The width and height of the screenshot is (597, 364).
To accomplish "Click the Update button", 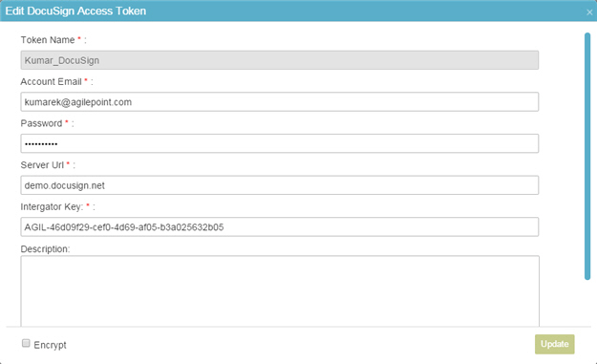I will [x=554, y=344].
